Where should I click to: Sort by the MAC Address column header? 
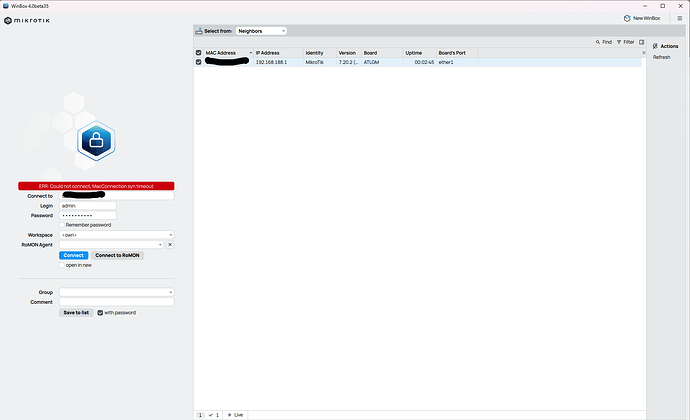coord(228,53)
